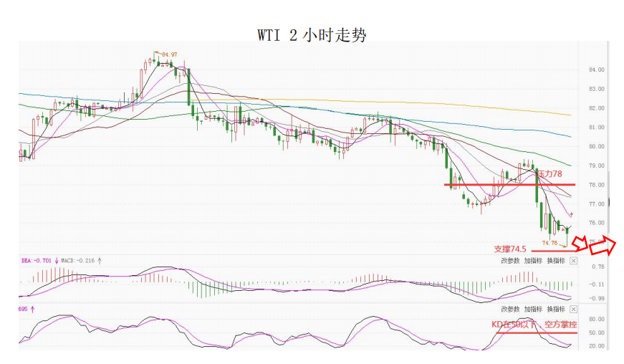624x364 pixels.
Task: Click 改参数 in the KD panel
Action: [510, 309]
